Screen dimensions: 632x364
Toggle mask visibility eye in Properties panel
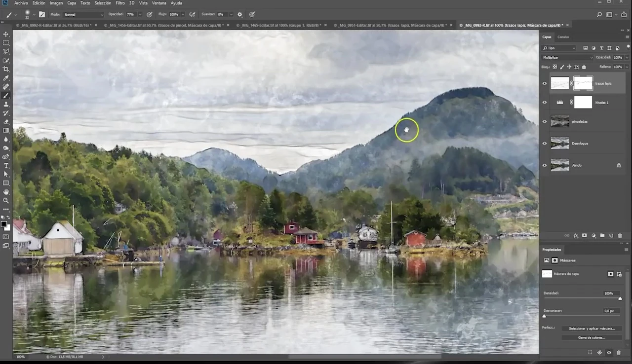pos(609,353)
